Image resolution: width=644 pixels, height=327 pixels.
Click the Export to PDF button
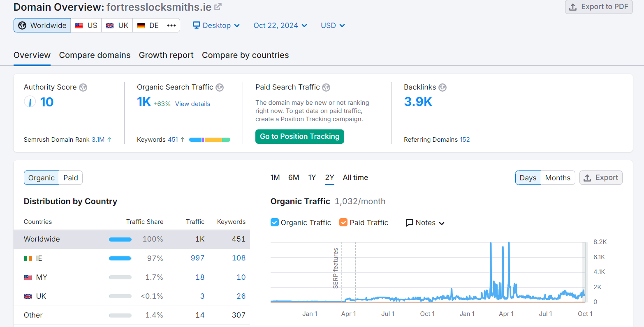pyautogui.click(x=599, y=7)
